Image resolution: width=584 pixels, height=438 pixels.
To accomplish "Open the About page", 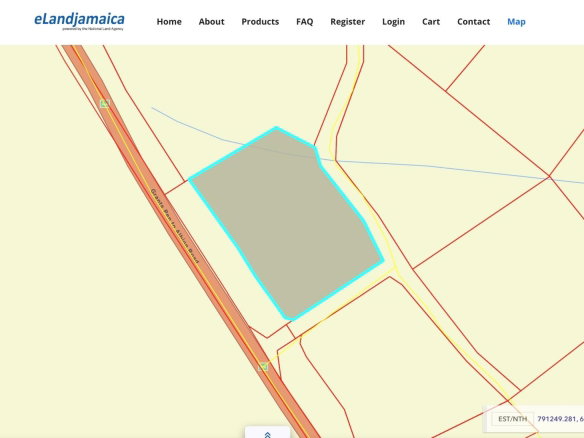I will coord(212,22).
